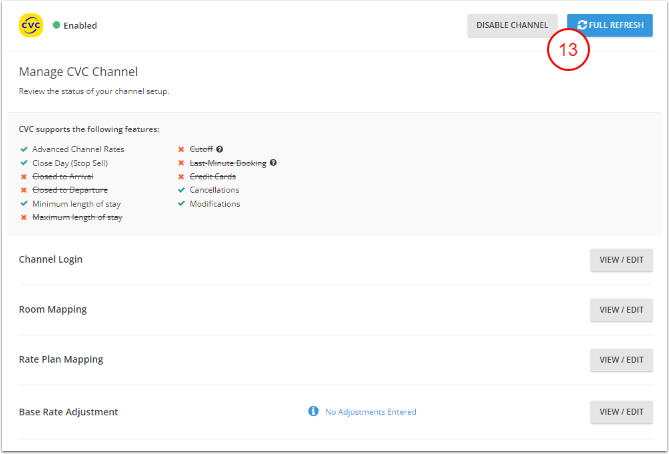Open View / Edit for Room Mapping

[x=621, y=310]
